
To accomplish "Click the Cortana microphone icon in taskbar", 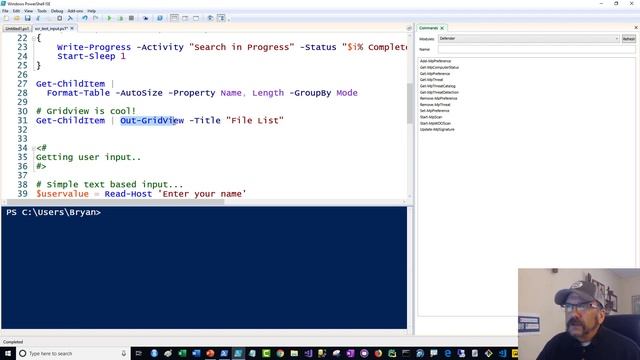I will coord(124,353).
